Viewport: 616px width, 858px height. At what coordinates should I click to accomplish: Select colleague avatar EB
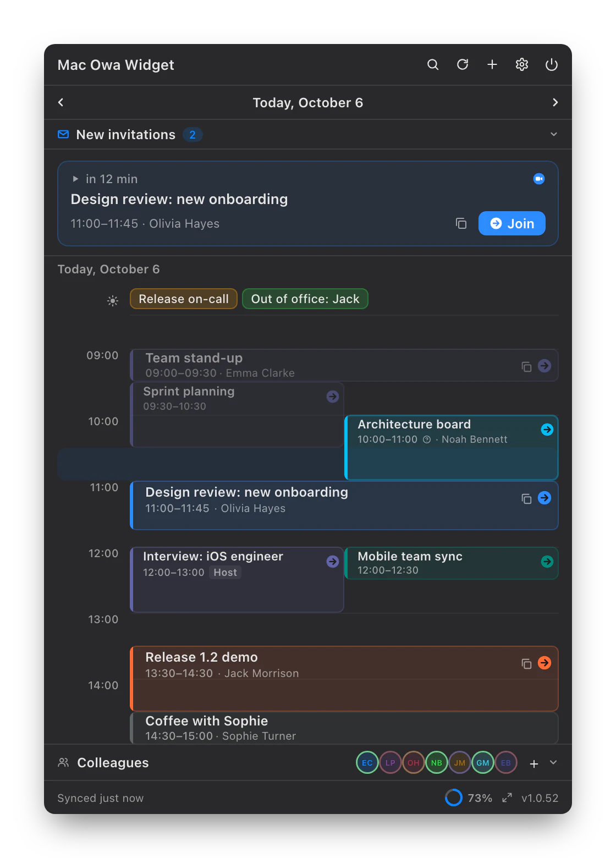[506, 762]
